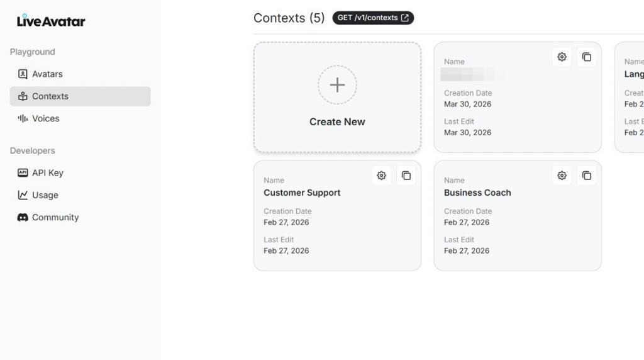This screenshot has width=644, height=360.
Task: Duplicate the Customer Support context
Action: (x=406, y=176)
